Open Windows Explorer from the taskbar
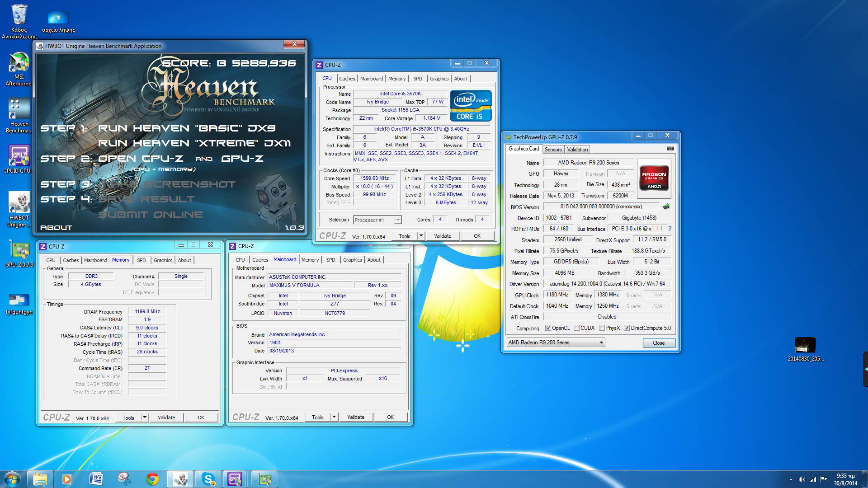This screenshot has height=488, width=868. 40,479
